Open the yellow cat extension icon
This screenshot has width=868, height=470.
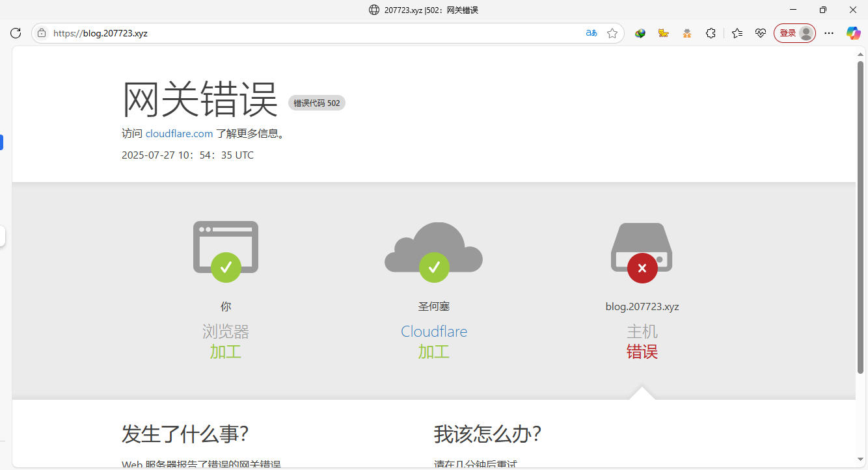pos(664,33)
